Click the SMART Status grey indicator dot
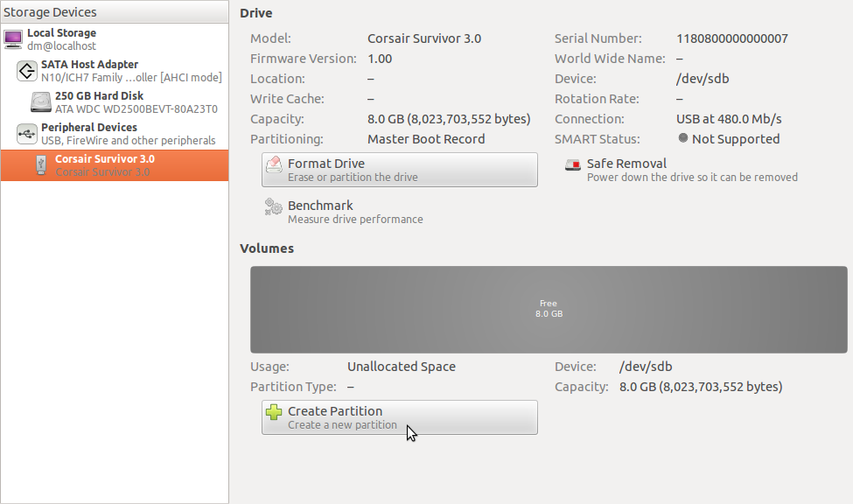Screen dimensions: 853x504 [x=682, y=138]
